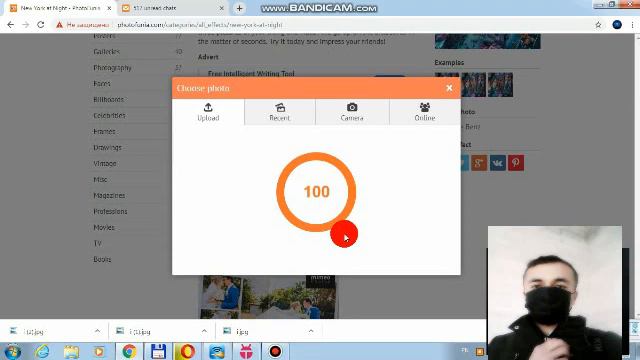
Task: Open the Windows Start menu
Action: (12, 351)
